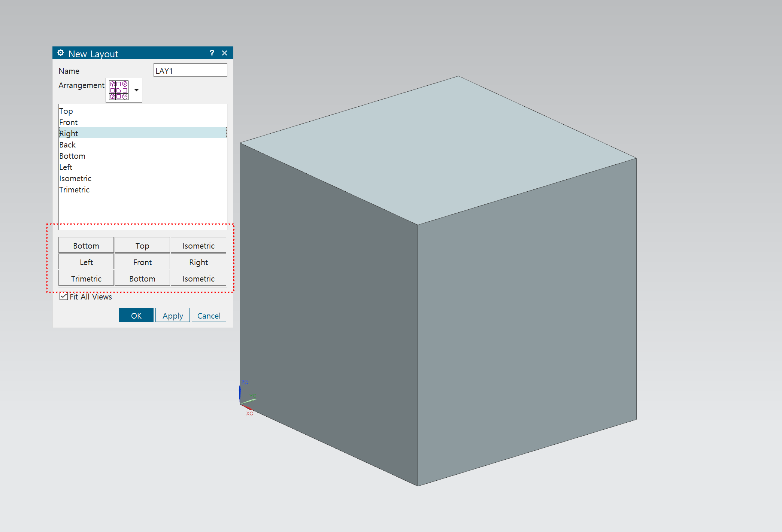Select Left in the view list
Viewport: 782px width, 532px height.
pos(143,167)
